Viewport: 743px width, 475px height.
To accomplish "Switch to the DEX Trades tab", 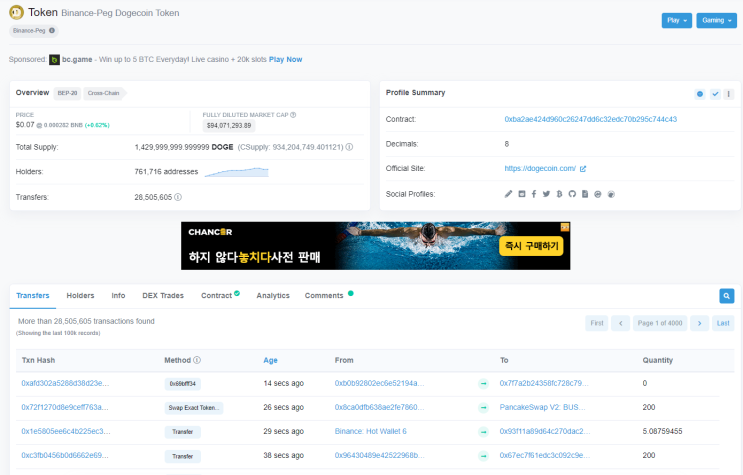I will [x=163, y=296].
